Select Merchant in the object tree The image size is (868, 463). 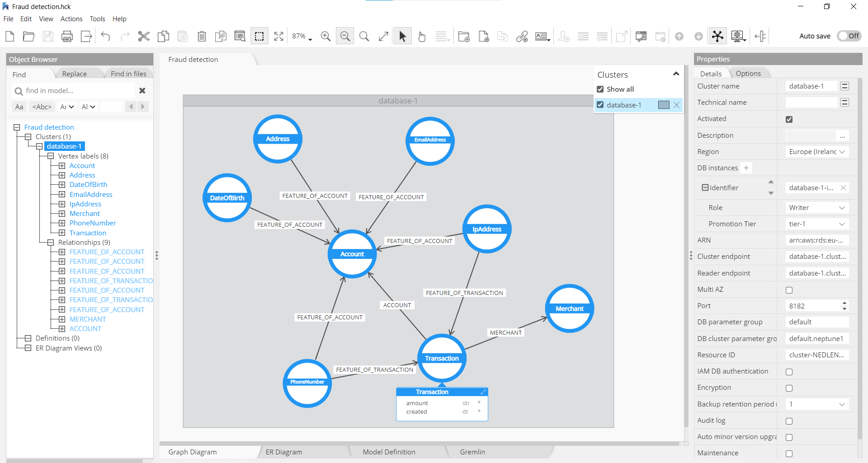pyautogui.click(x=85, y=214)
